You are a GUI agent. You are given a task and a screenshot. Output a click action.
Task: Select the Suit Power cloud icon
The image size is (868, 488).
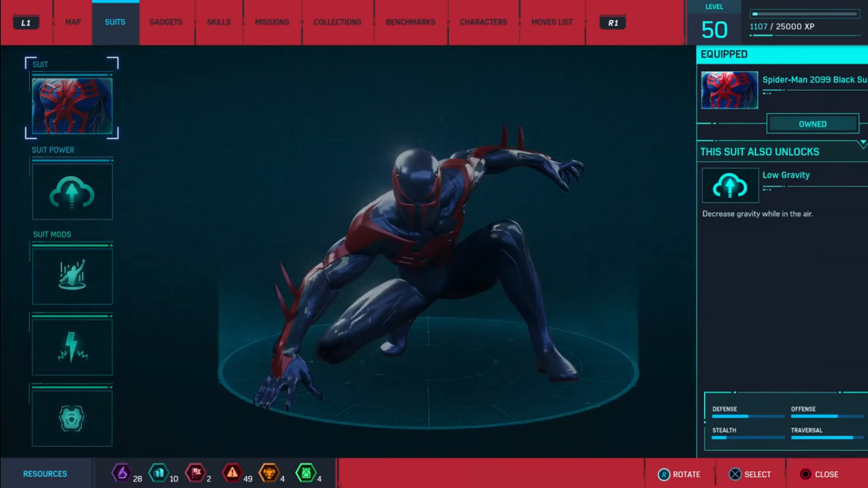72,189
